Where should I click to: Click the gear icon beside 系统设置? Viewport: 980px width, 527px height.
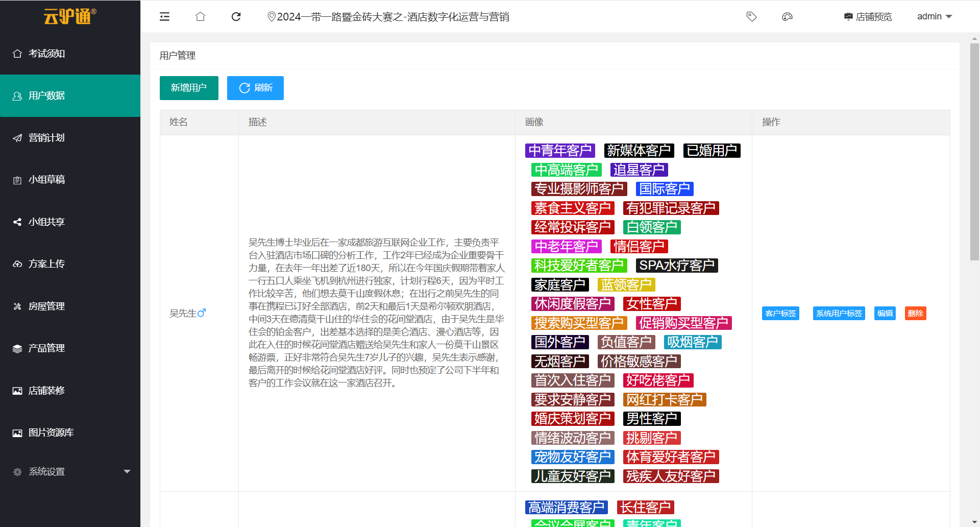(17, 471)
